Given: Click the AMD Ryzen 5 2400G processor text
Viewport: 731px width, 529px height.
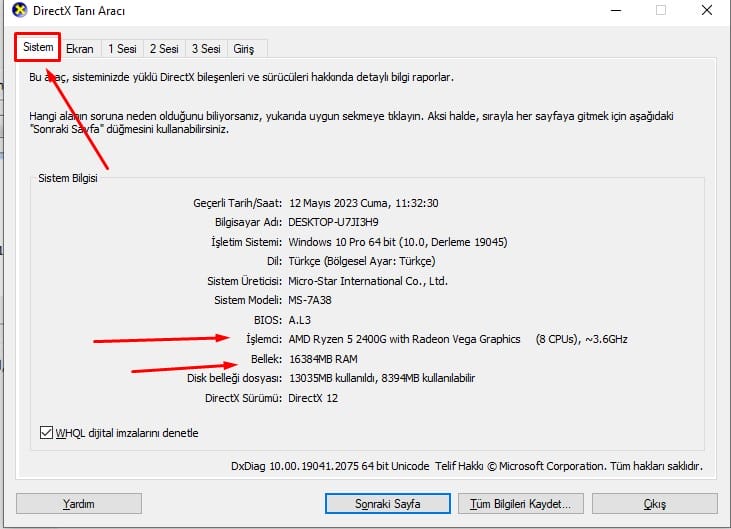Looking at the screenshot, I should pos(404,339).
